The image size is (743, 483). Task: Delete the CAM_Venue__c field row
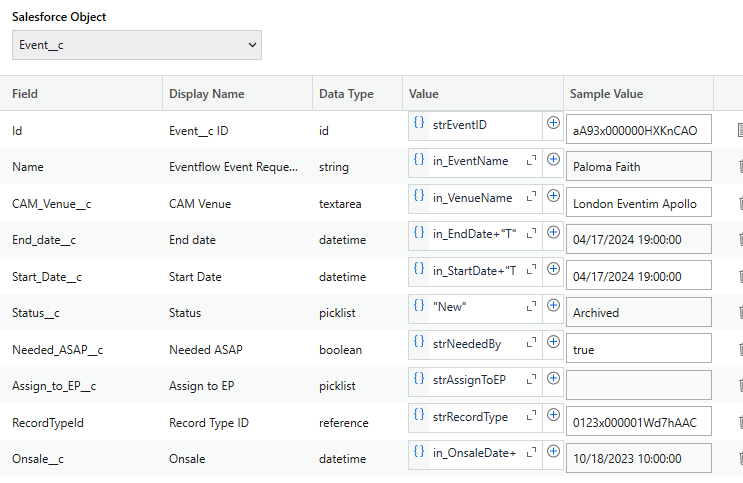click(740, 203)
